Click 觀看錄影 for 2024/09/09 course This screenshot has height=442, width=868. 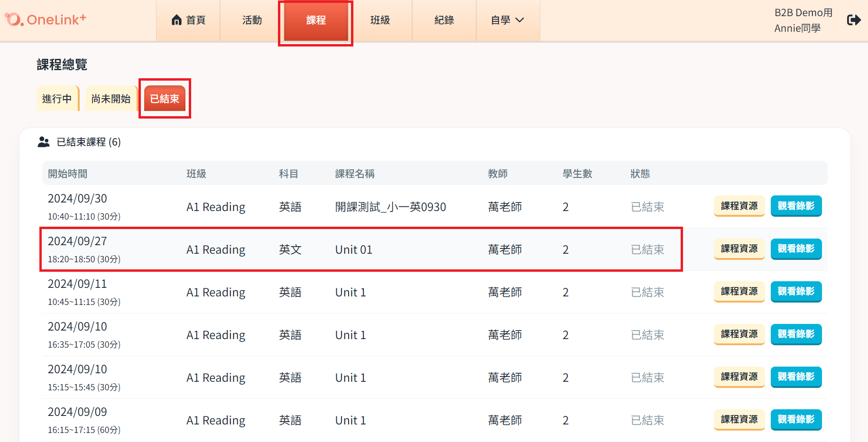click(x=796, y=419)
